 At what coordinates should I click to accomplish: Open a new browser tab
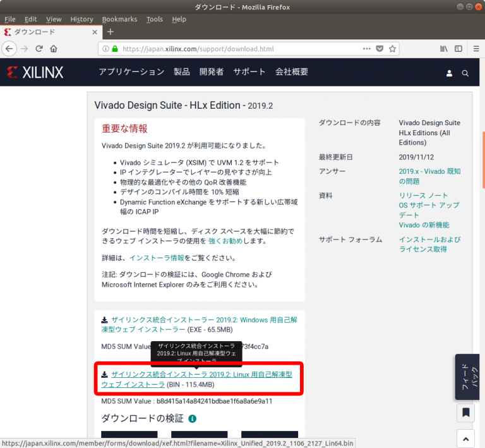(110, 32)
